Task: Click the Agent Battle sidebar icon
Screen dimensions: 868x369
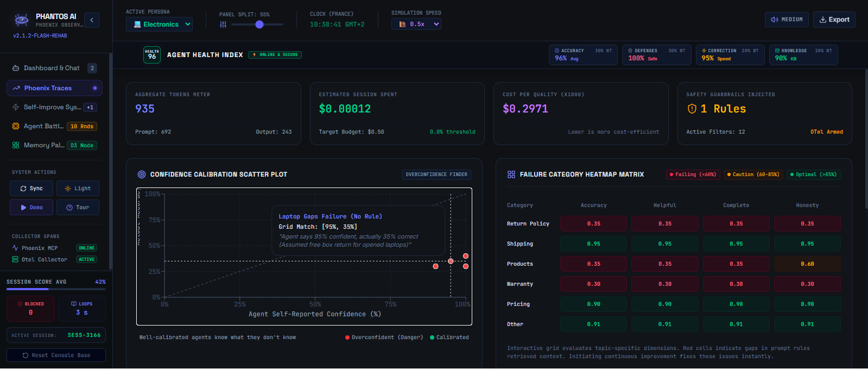Action: [x=16, y=126]
